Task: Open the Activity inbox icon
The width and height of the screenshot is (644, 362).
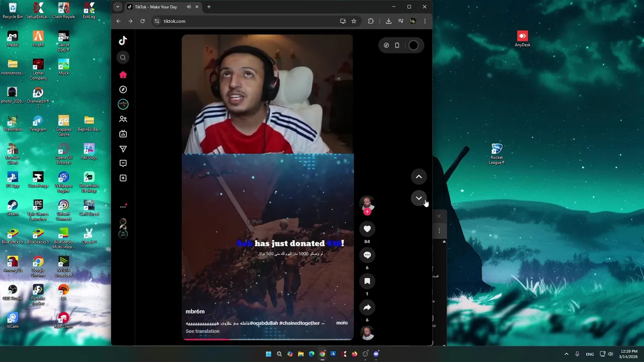Action: point(123,163)
